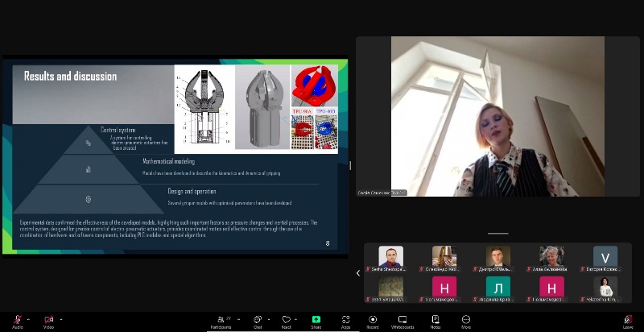
Task: Click the Leave meeting button
Action: [x=628, y=321]
